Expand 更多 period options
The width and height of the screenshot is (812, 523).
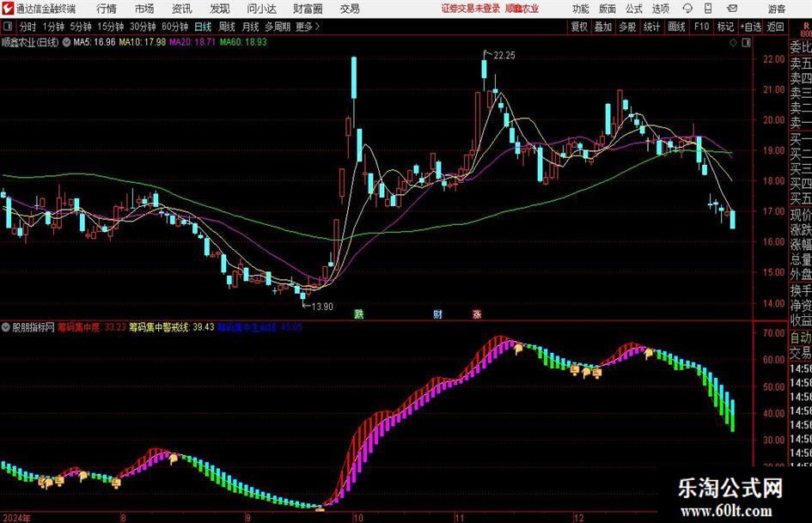(308, 27)
